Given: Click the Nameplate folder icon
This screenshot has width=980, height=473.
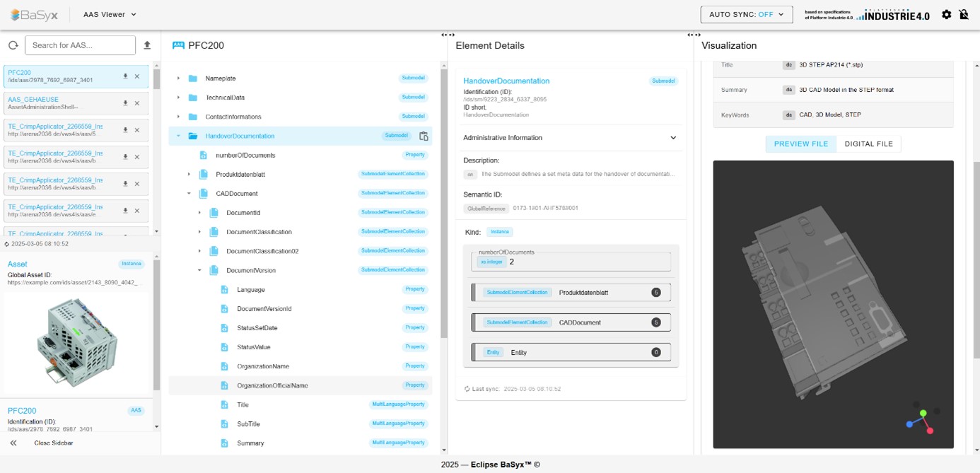Looking at the screenshot, I should (193, 78).
